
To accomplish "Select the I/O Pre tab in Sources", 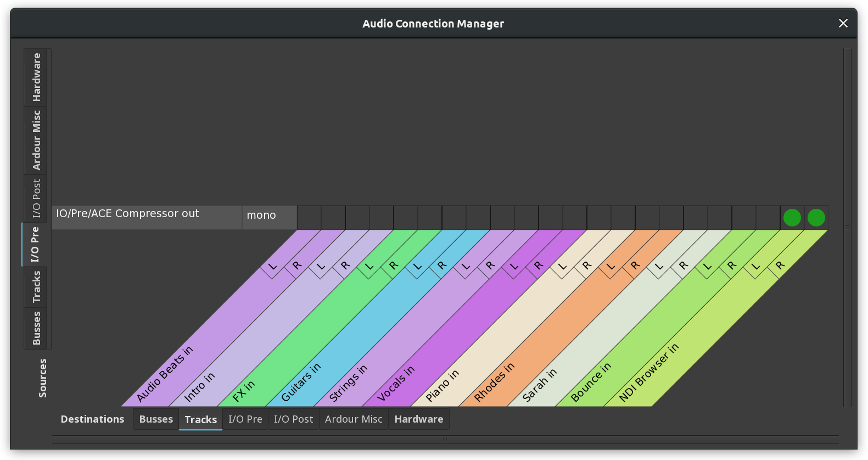I will point(35,245).
